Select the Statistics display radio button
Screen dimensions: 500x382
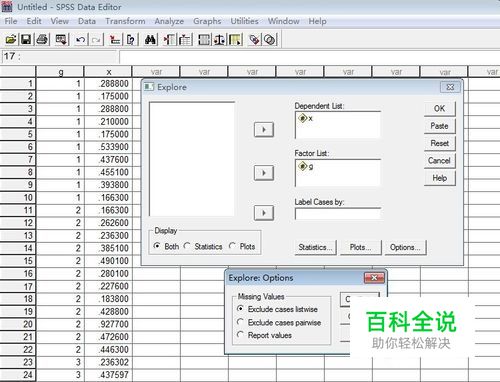coord(187,246)
